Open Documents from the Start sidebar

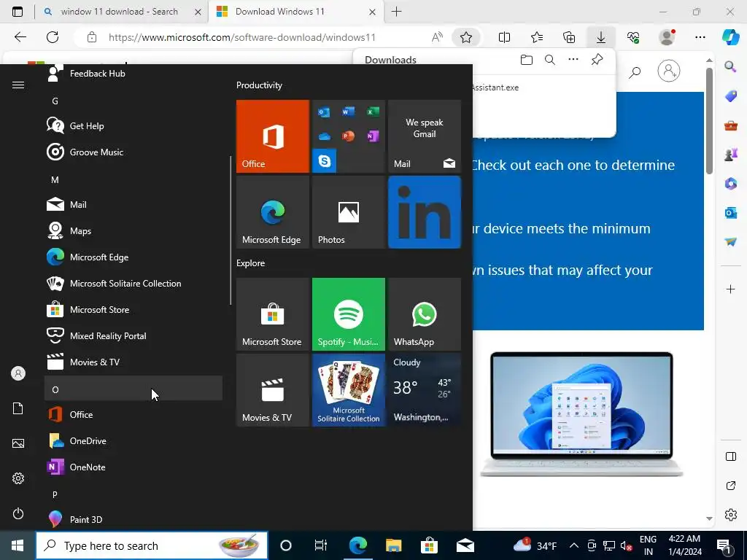[x=18, y=408]
